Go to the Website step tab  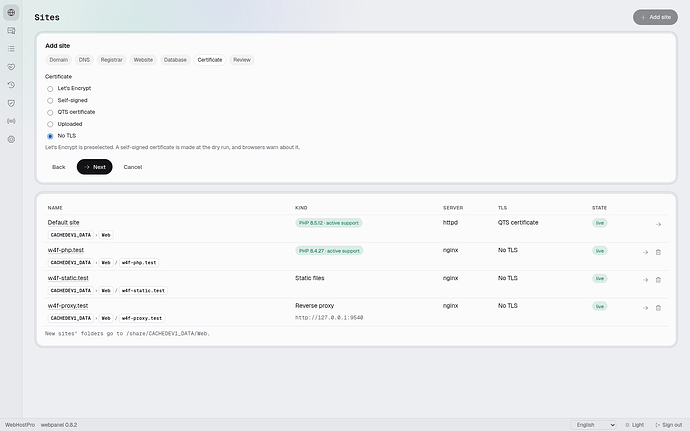[x=143, y=60]
